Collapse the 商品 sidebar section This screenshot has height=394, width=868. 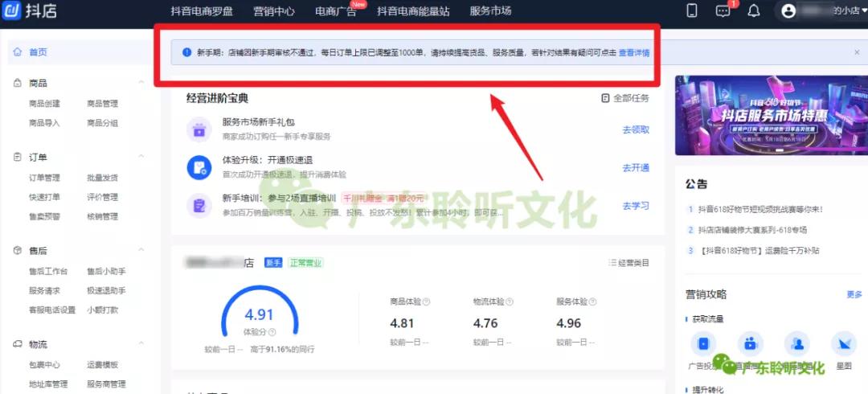point(141,83)
